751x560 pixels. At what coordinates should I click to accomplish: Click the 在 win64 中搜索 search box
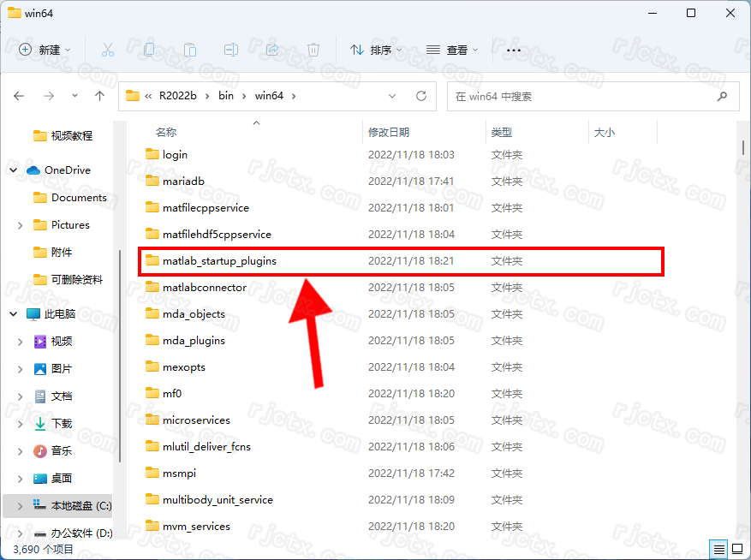pyautogui.click(x=582, y=96)
